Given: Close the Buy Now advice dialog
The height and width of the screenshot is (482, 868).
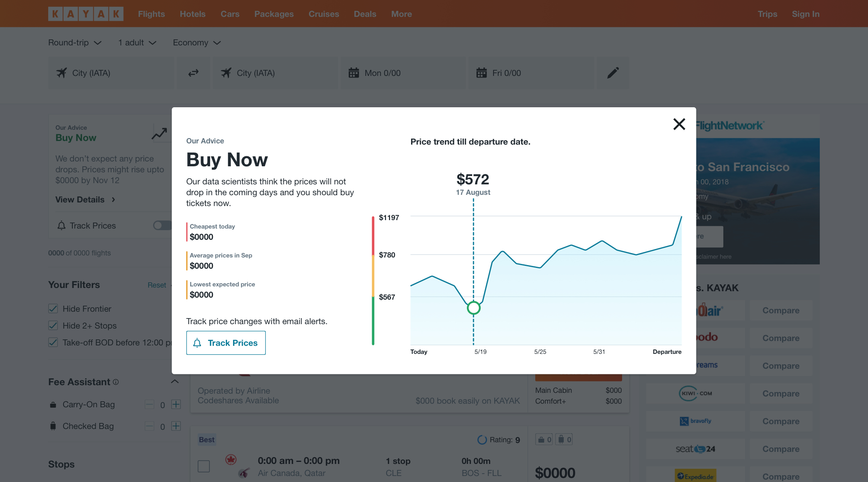Looking at the screenshot, I should coord(679,124).
